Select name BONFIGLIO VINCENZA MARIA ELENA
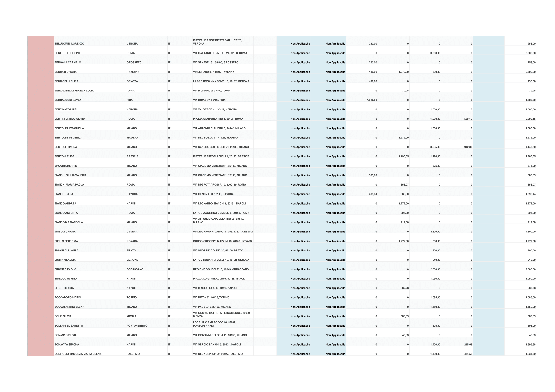The image size is (555, 392). coord(78,354)
